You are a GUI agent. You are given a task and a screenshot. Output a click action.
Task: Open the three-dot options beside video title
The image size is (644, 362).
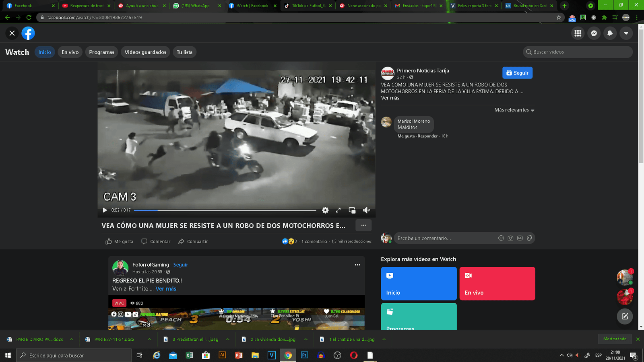point(363,225)
